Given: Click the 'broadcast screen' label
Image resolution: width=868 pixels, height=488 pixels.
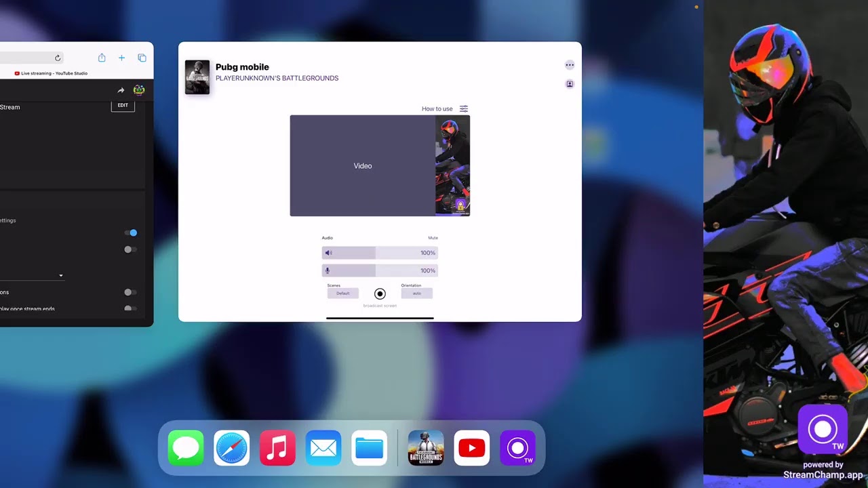Looking at the screenshot, I should tap(380, 306).
